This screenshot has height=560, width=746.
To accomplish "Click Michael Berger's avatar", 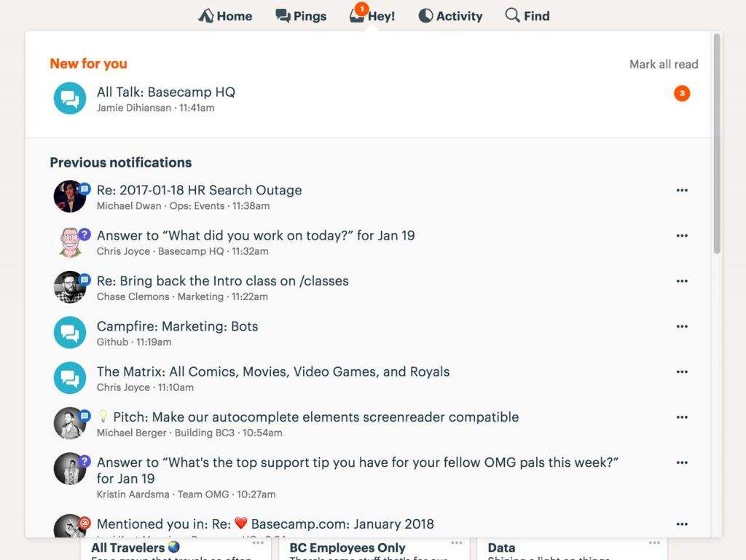I will [69, 423].
